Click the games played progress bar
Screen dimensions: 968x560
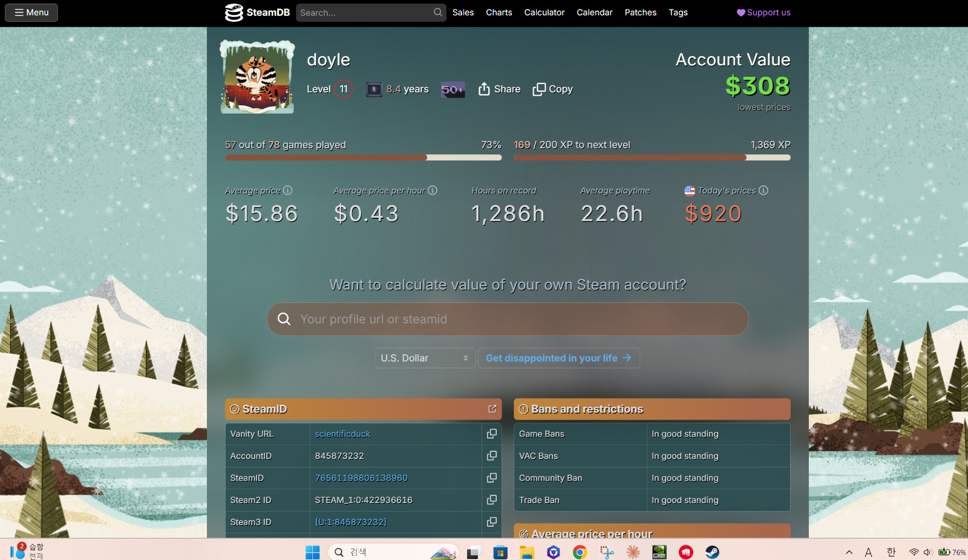pos(363,157)
